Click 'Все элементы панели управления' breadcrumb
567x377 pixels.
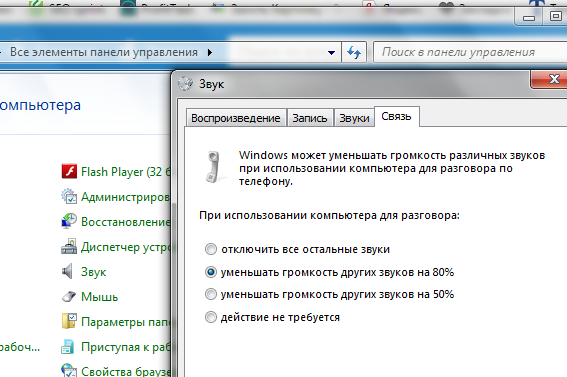104,52
